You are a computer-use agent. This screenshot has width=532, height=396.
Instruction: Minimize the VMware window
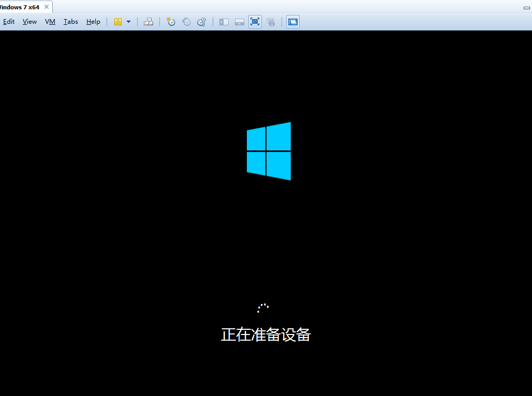pyautogui.click(x=527, y=8)
